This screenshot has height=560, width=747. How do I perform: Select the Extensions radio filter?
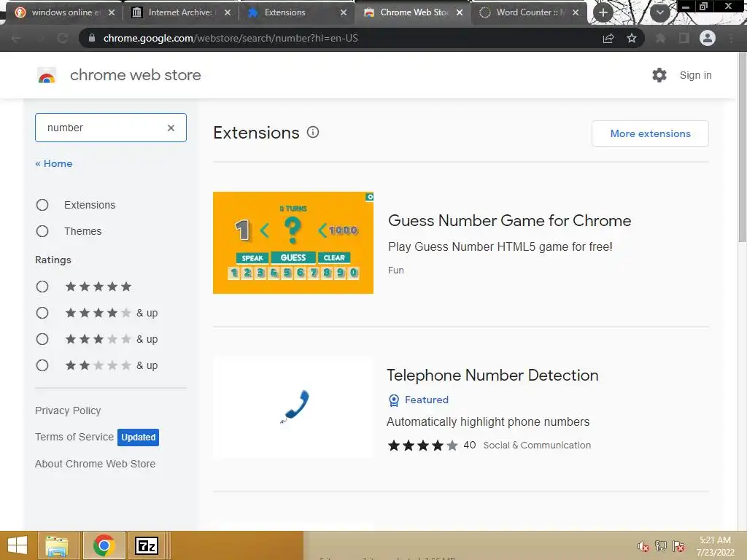pyautogui.click(x=42, y=205)
